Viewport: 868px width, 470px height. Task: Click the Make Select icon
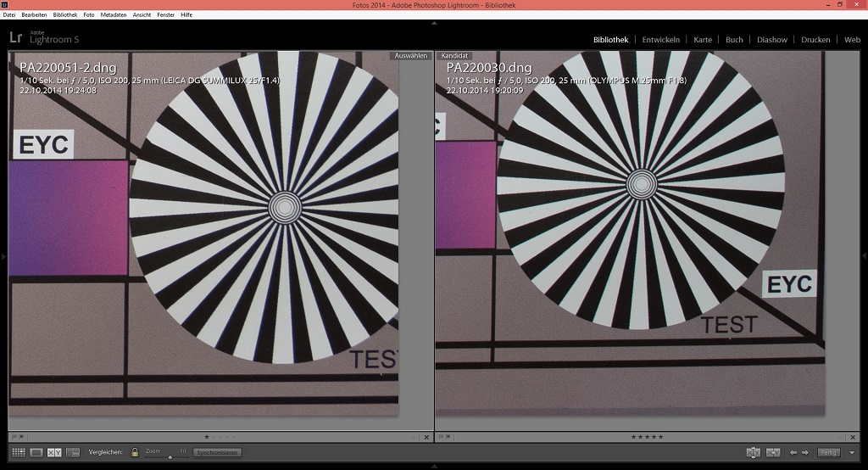[772, 452]
